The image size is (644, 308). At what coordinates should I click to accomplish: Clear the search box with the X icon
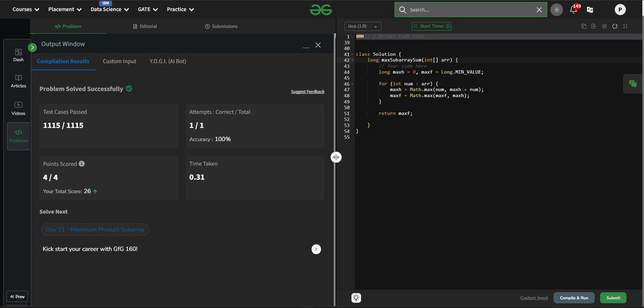pos(539,10)
